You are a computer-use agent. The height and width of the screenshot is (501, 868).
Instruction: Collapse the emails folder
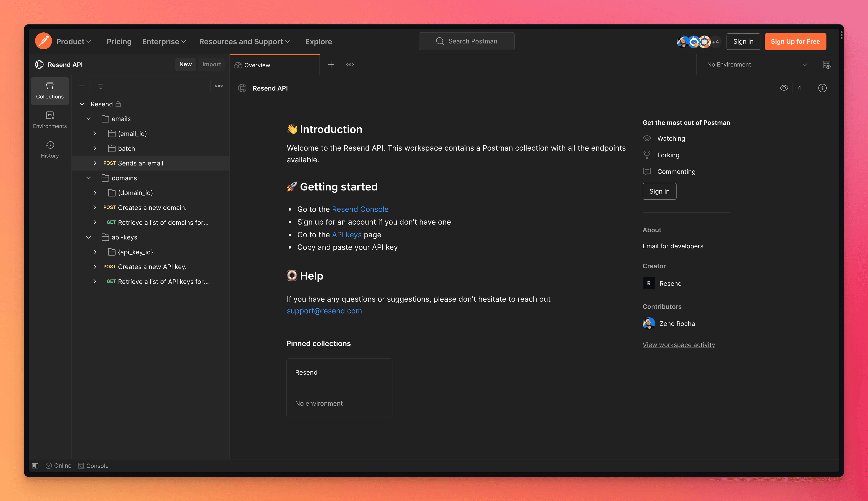pos(89,119)
